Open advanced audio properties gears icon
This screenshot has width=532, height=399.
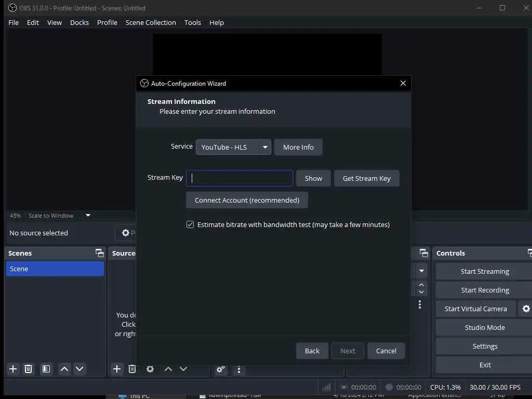[x=220, y=369]
